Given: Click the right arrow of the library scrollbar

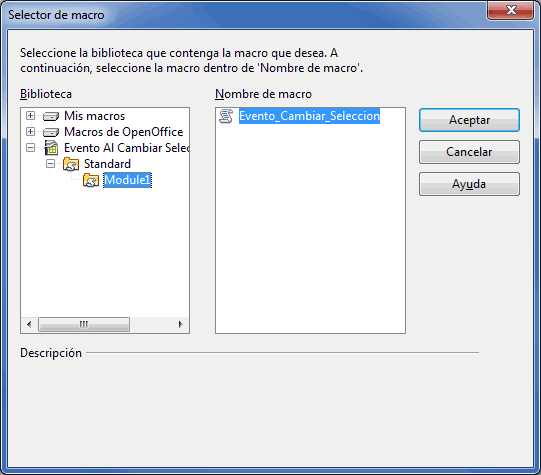Looking at the screenshot, I should pos(180,324).
